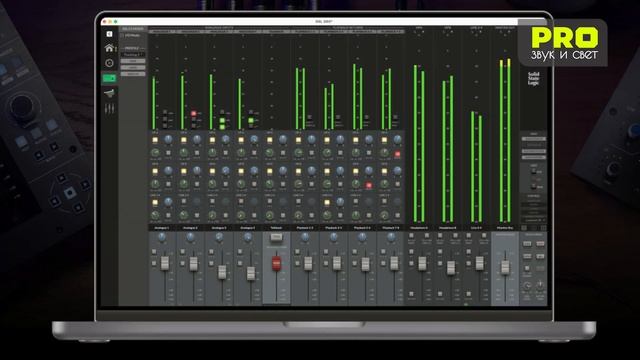
Task: Click the Playback 3-4 fader cap
Action: 337,263
